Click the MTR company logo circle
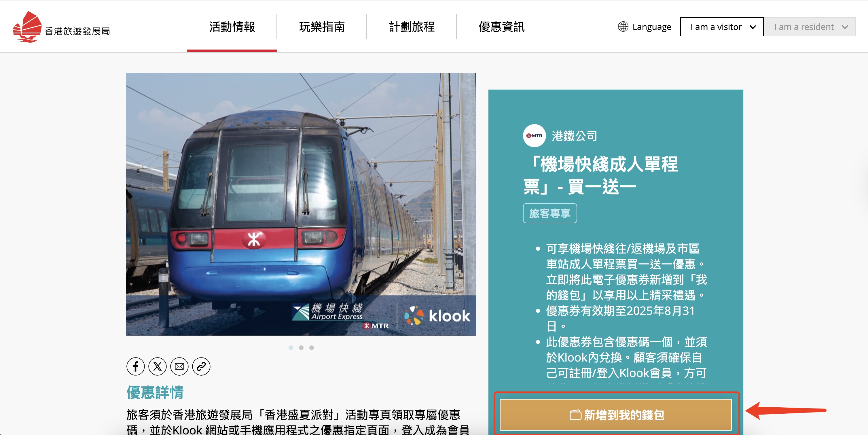The height and width of the screenshot is (435, 868). (x=535, y=136)
